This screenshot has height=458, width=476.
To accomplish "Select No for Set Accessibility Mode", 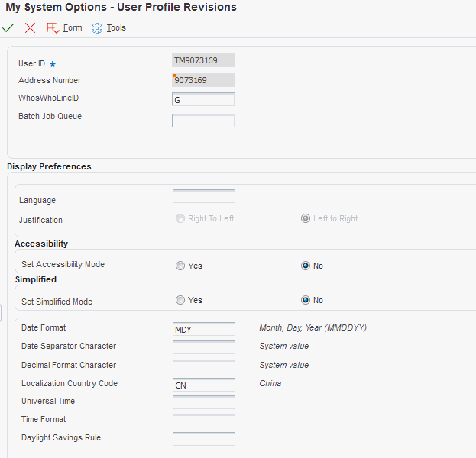I will [x=306, y=266].
